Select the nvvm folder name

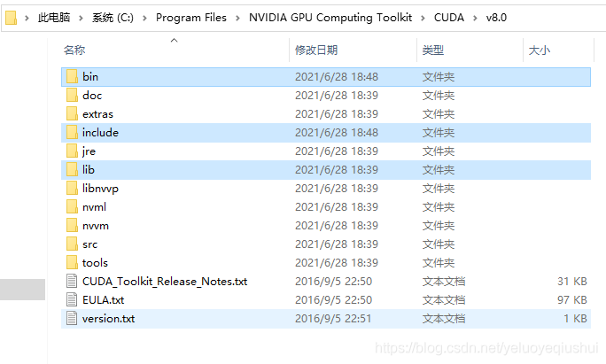96,226
